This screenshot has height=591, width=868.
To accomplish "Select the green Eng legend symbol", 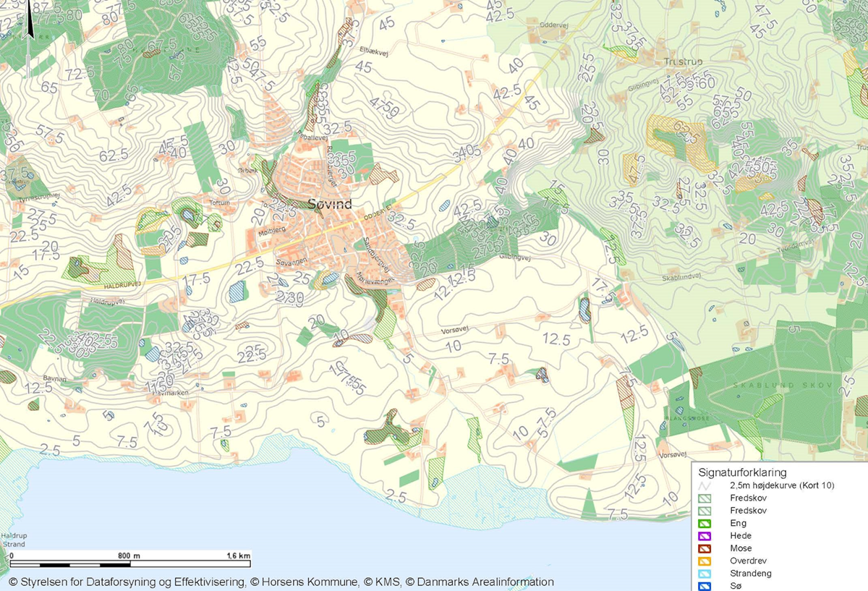I will 706,523.
